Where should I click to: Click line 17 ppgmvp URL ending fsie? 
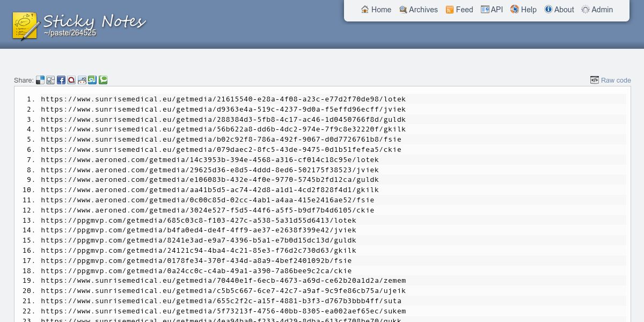pyautogui.click(x=196, y=261)
